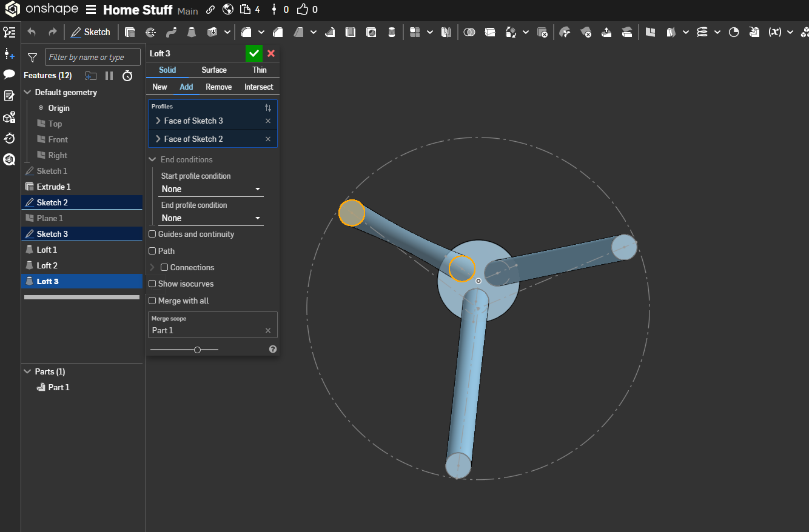The height and width of the screenshot is (532, 809).
Task: Open the Start profile condition dropdown
Action: 211,189
